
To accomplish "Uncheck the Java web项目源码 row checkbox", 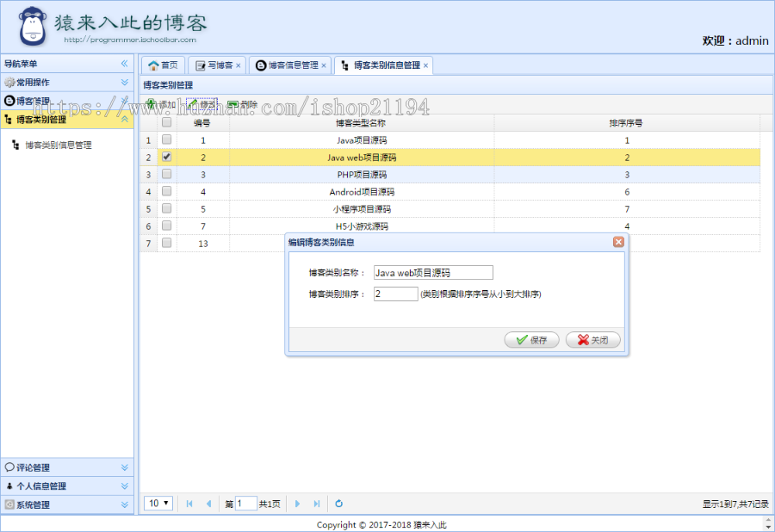I will tap(166, 157).
